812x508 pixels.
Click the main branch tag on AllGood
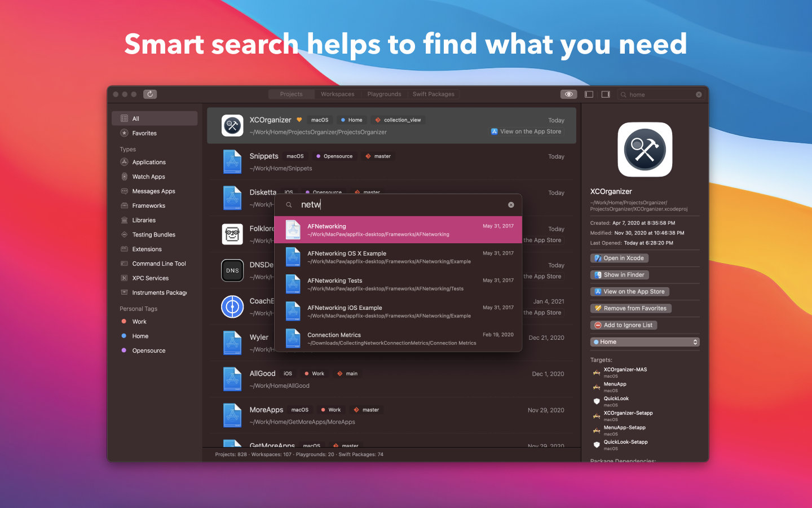click(347, 374)
